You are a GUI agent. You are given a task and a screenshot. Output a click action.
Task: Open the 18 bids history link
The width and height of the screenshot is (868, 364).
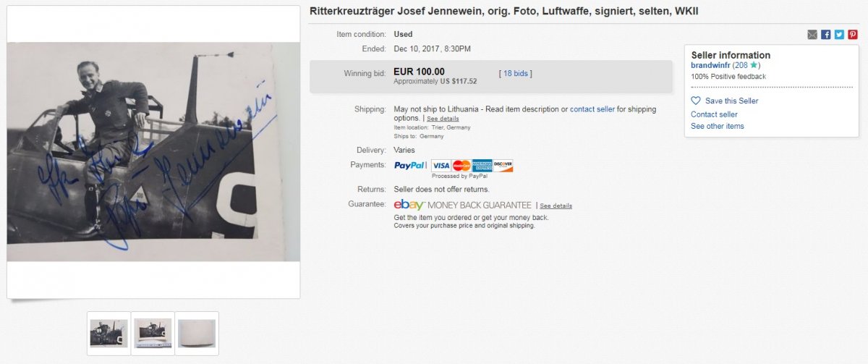click(516, 73)
